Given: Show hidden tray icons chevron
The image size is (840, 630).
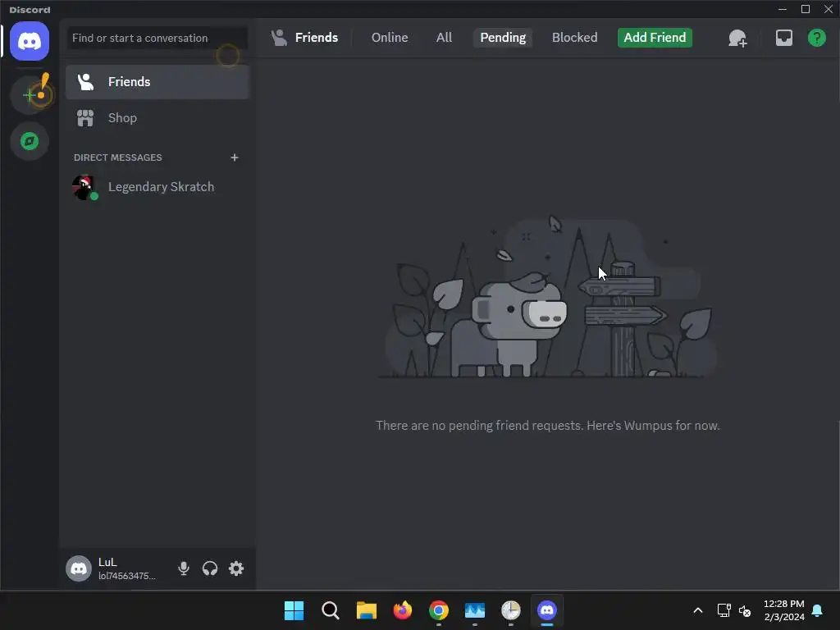Looking at the screenshot, I should click(697, 610).
